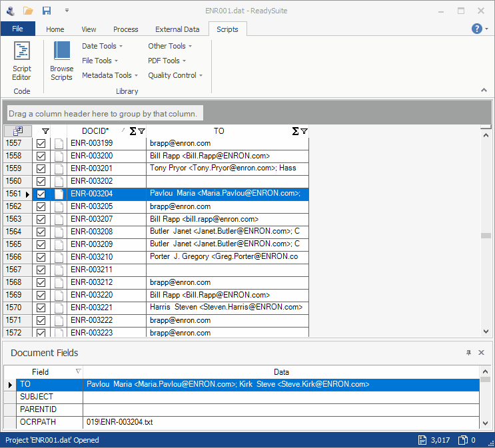Click the document icon for ENR-003211
The image size is (495, 448).
click(x=59, y=270)
